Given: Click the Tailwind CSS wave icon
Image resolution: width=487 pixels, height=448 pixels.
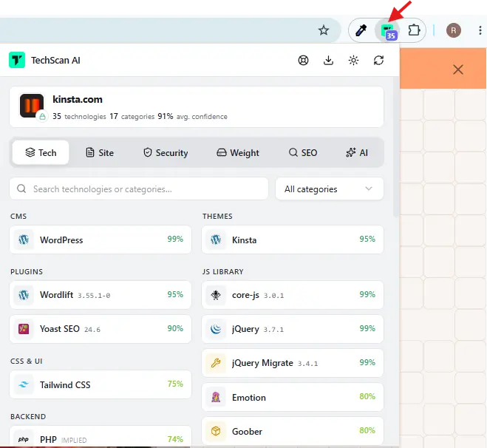Looking at the screenshot, I should (24, 384).
